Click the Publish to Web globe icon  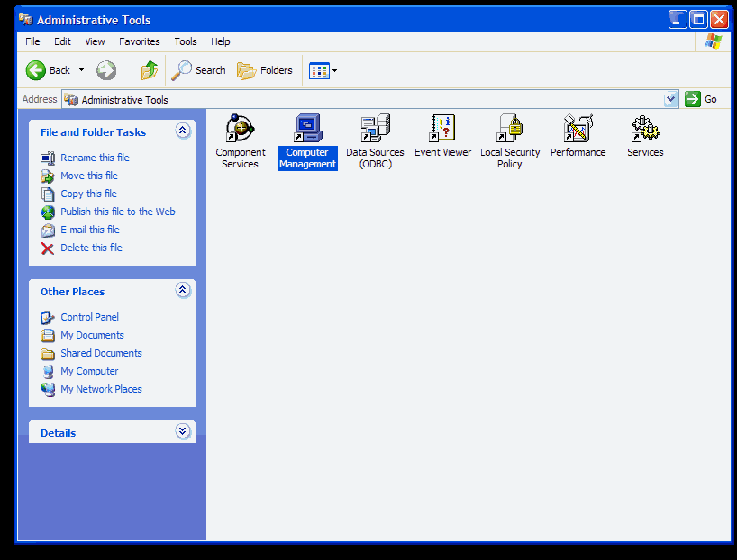click(48, 212)
